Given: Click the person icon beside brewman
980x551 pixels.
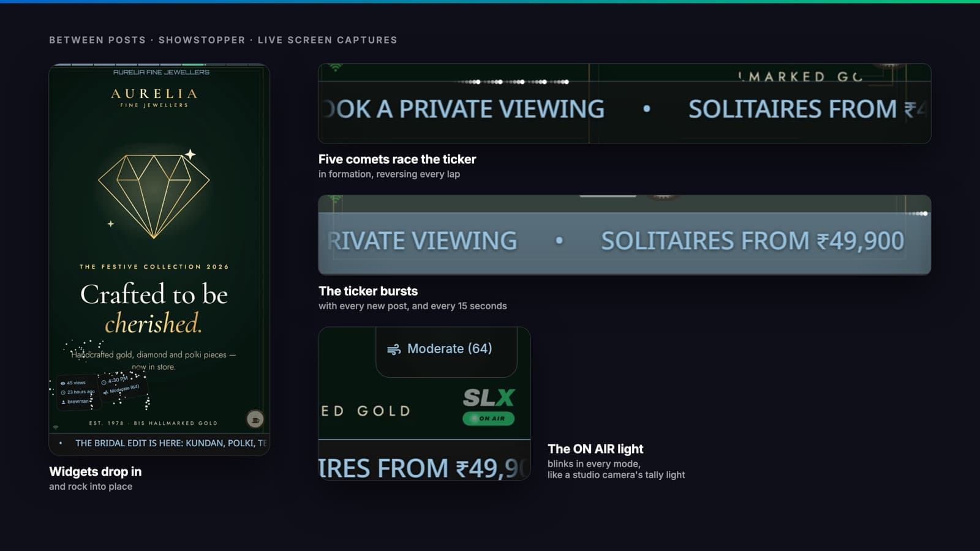Looking at the screenshot, I should [63, 402].
